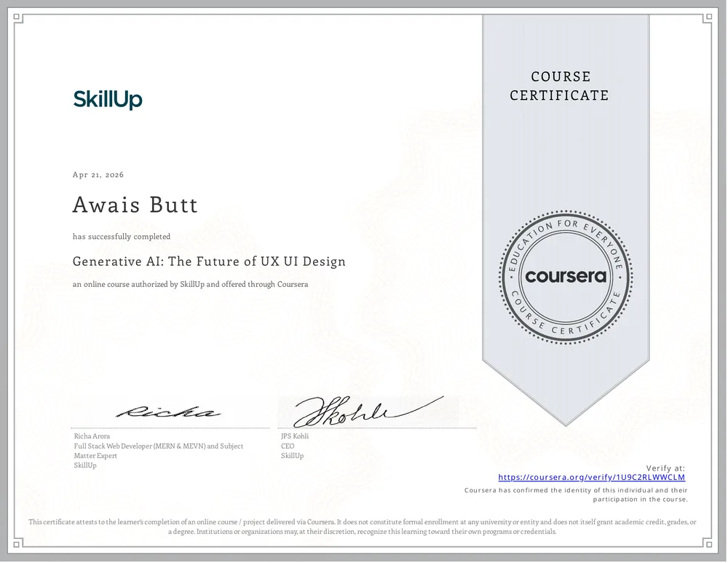Select the signer name 'Richa Arora'
This screenshot has height=563, width=728.
pos(92,436)
